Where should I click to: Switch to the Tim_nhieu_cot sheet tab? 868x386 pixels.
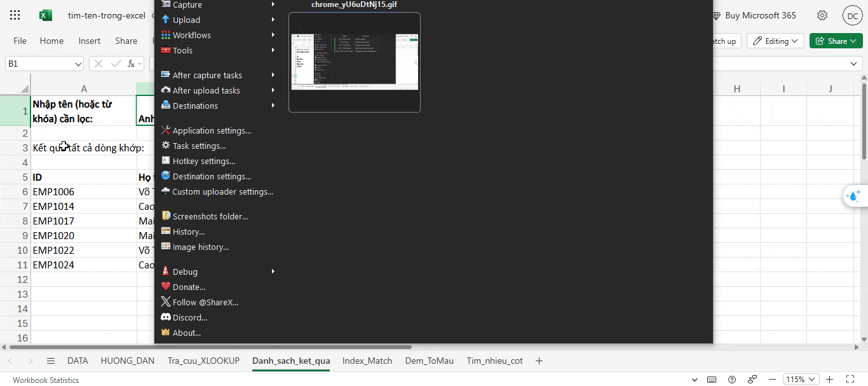coord(495,361)
